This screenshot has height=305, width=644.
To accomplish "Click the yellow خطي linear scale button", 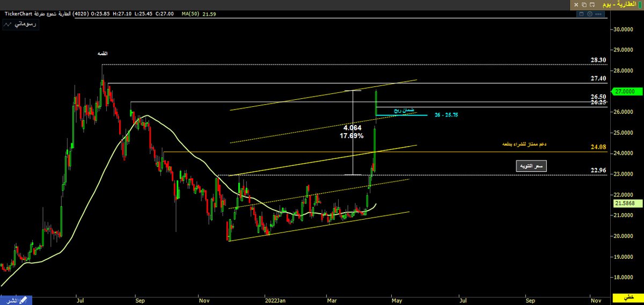I will [629, 298].
